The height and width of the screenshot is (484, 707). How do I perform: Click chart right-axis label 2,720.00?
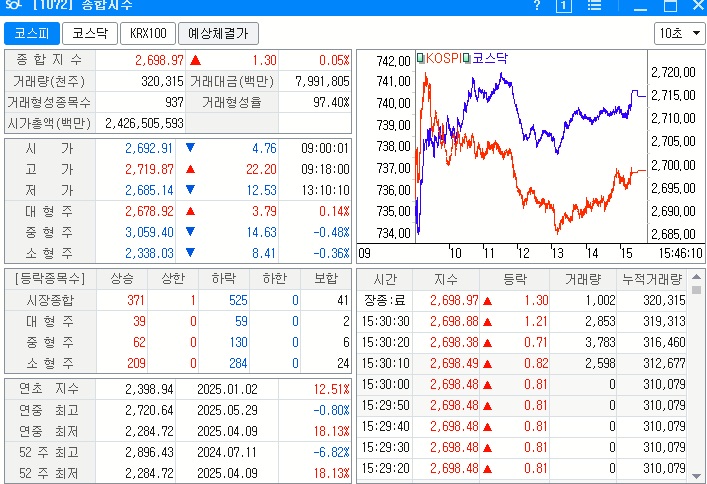point(673,72)
